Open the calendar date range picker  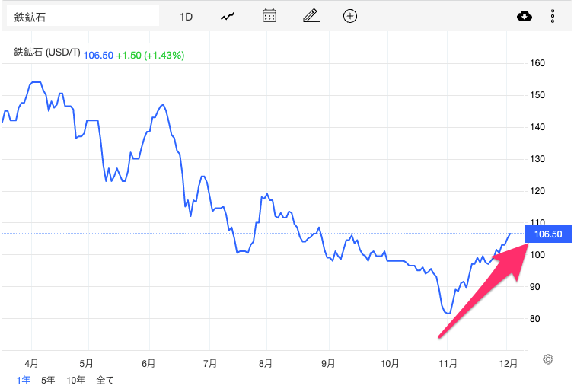(269, 16)
